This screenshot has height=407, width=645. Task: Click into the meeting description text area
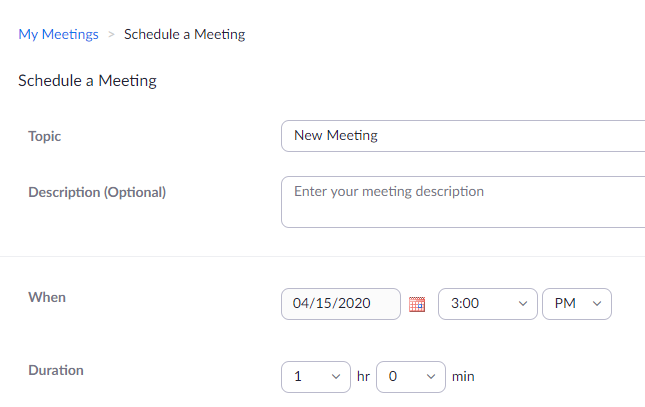(x=463, y=202)
